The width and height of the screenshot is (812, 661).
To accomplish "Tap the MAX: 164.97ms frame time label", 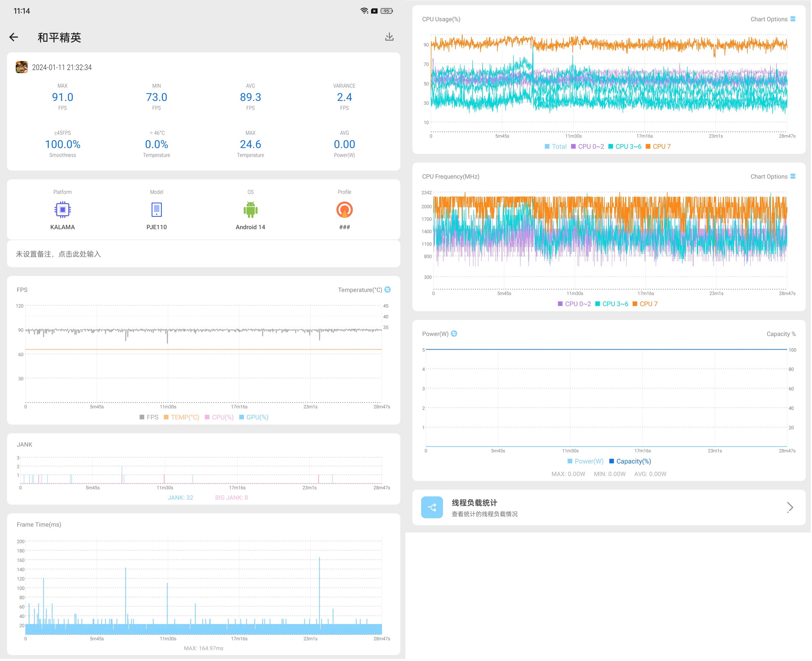I will 204,648.
